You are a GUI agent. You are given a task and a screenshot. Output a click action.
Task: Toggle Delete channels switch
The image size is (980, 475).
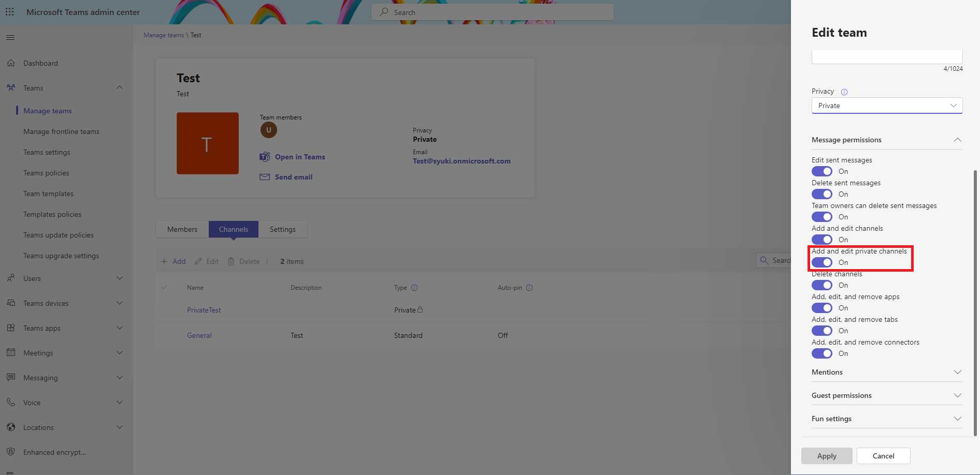(822, 285)
